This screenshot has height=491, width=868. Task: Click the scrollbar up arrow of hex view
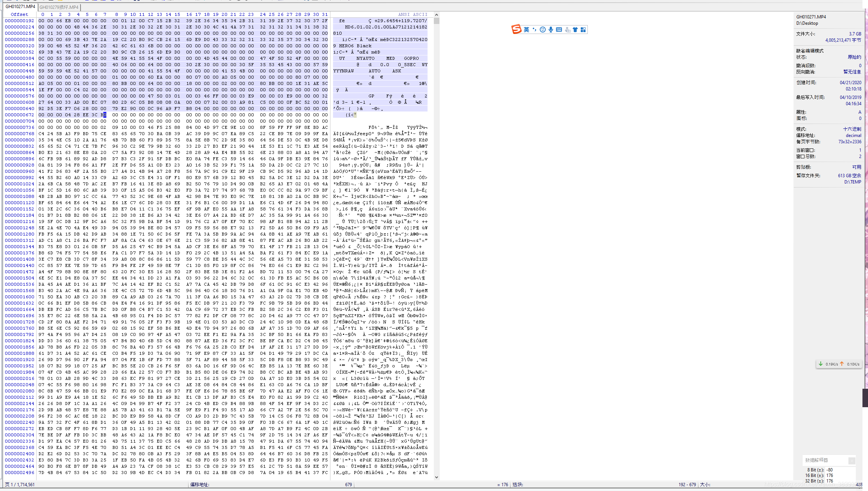pos(436,15)
